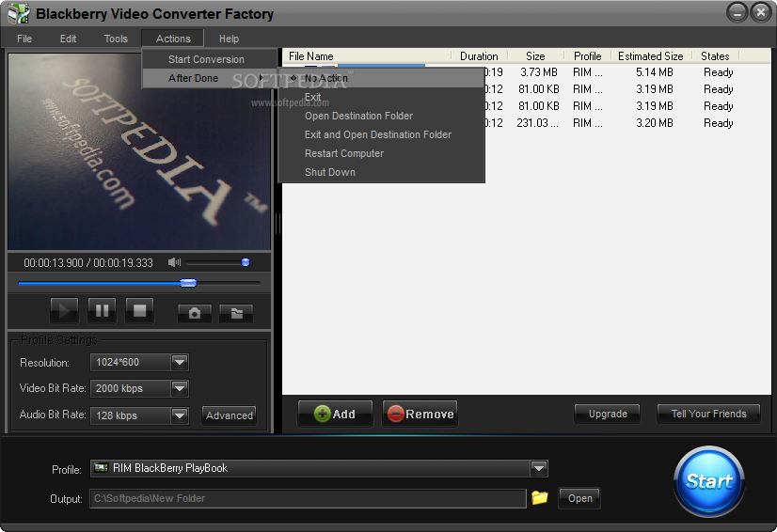Add a new video file
Screen dimensions: 777x532
pos(335,414)
